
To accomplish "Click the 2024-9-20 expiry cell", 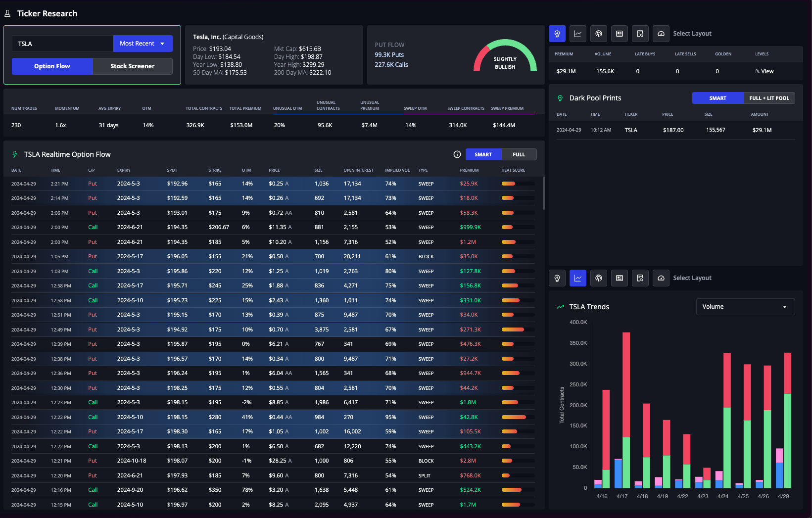I will click(130, 490).
